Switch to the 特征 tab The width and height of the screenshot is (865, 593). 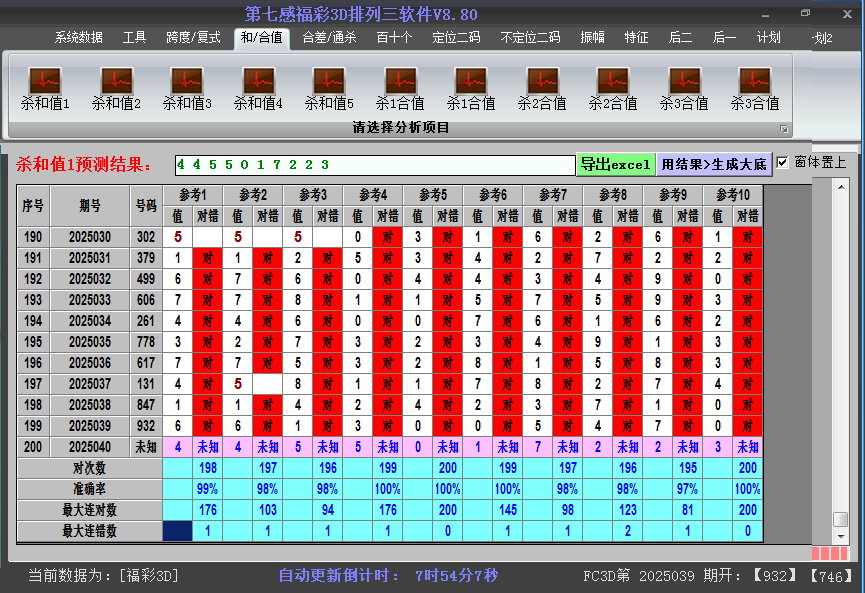pyautogui.click(x=636, y=38)
